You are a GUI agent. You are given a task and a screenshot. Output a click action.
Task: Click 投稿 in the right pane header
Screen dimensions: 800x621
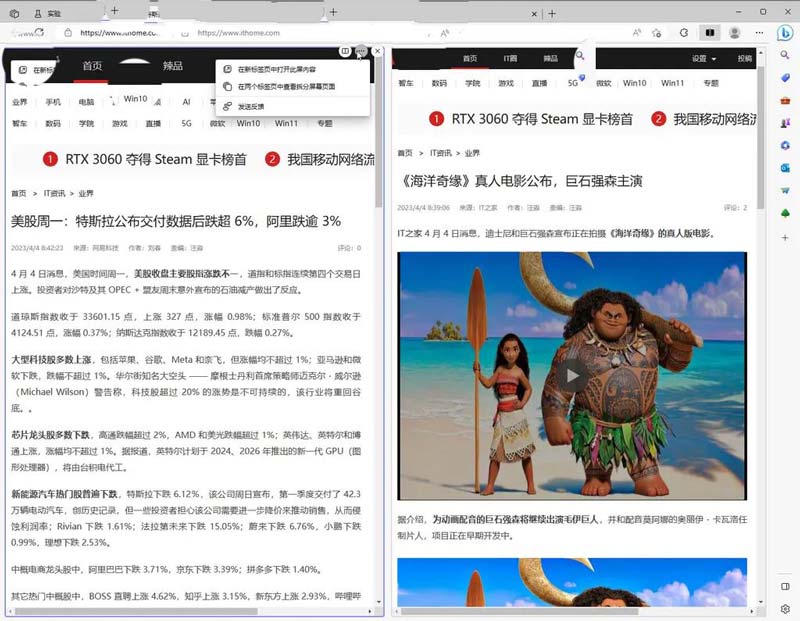[x=744, y=59]
